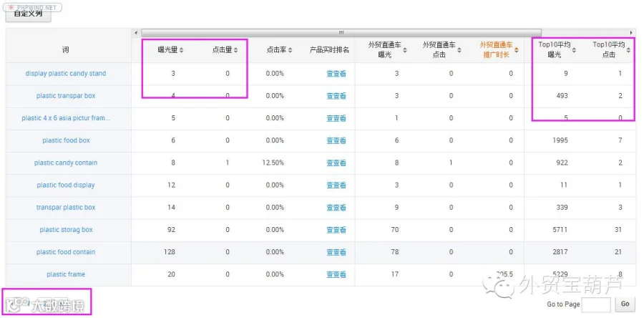Click the 自定义列 button

point(28,14)
